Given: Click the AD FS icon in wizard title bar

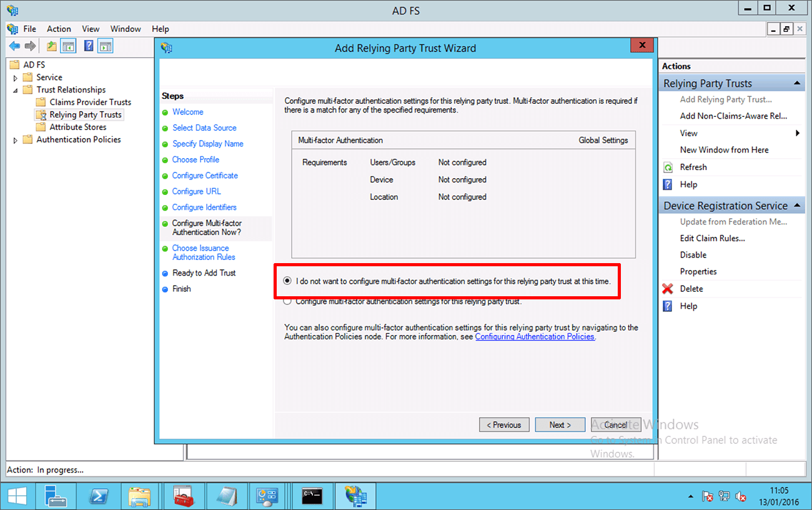Looking at the screenshot, I should (x=167, y=47).
